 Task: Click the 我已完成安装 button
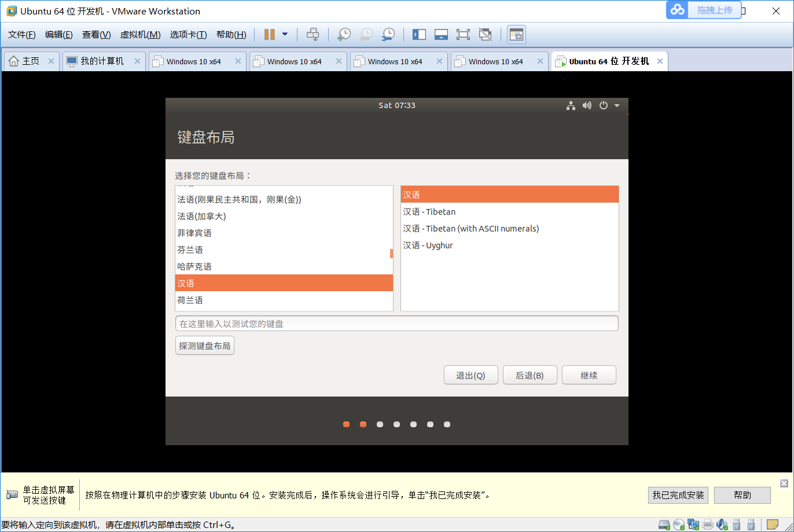678,495
